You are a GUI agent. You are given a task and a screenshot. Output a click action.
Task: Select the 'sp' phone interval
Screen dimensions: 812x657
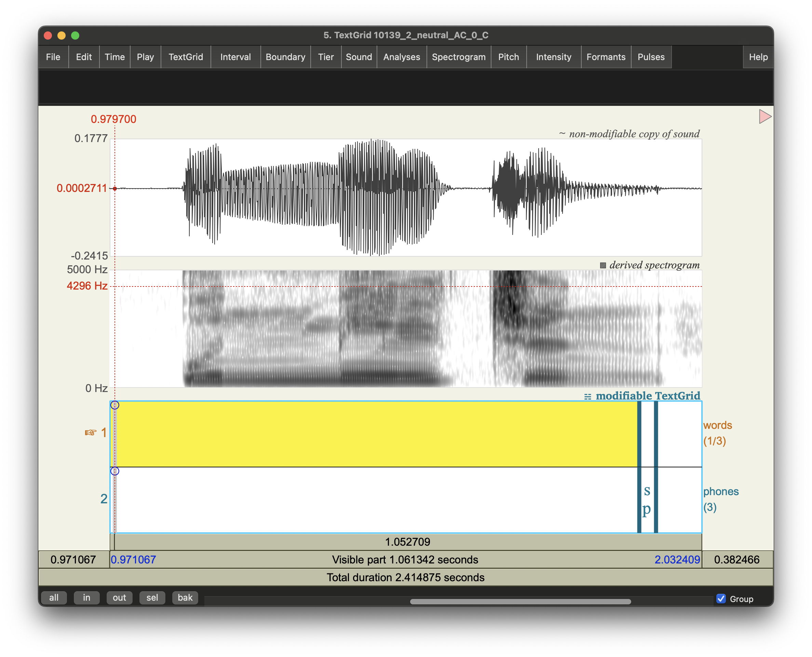(x=647, y=500)
